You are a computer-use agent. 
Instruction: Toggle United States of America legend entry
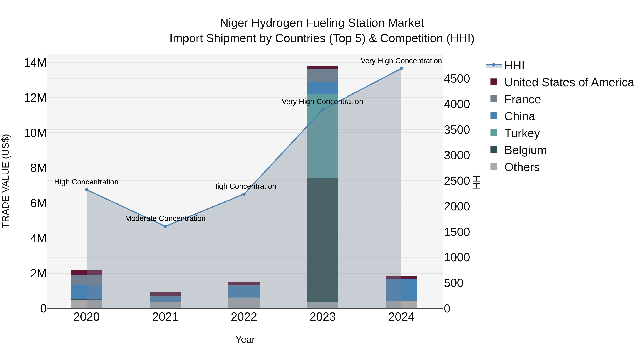562,82
